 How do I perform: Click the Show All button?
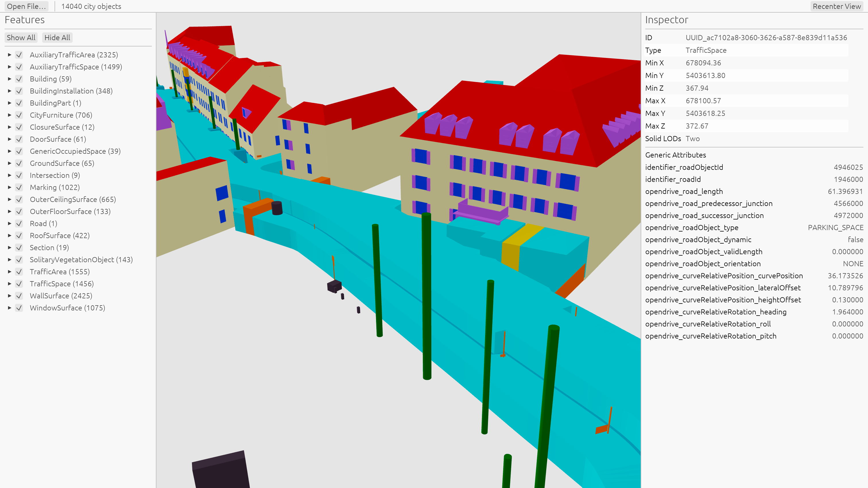21,38
